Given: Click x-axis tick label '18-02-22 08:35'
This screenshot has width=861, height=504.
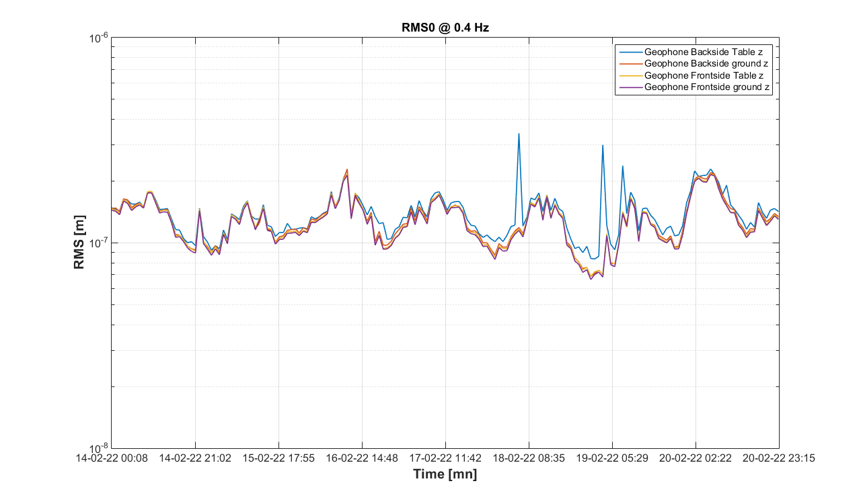Looking at the screenshot, I should pos(529,458).
